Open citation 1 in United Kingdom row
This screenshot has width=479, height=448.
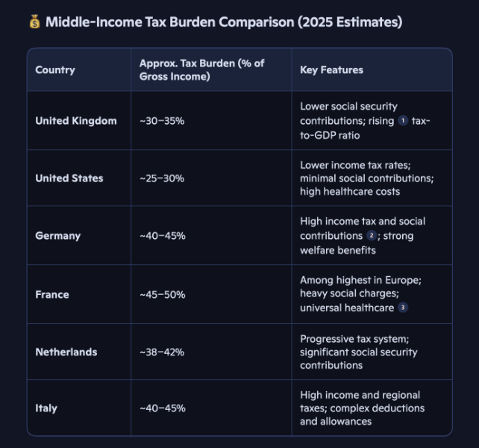[403, 121]
